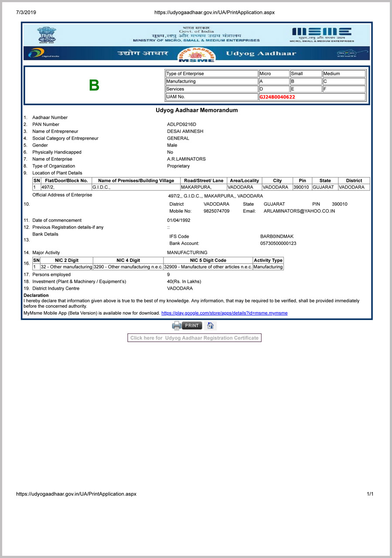Screen dimensions: 392x558
Task: Select the UAM number GJ24B0040622
Action: [277, 97]
